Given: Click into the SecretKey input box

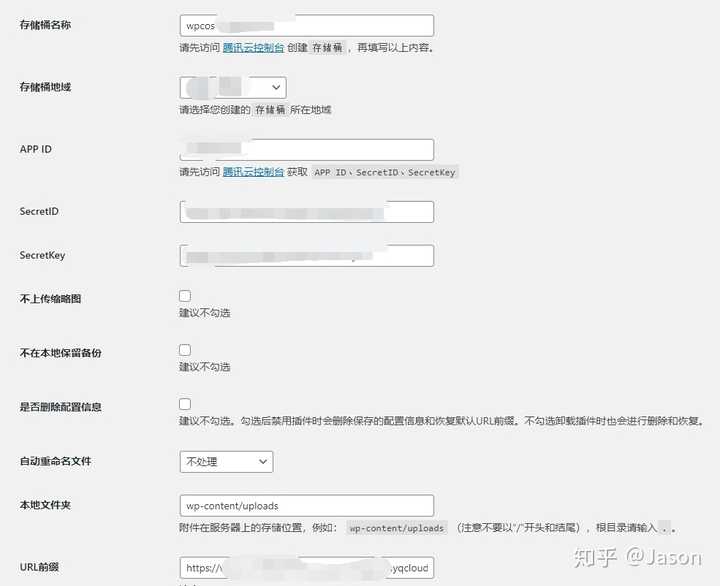Looking at the screenshot, I should (306, 256).
